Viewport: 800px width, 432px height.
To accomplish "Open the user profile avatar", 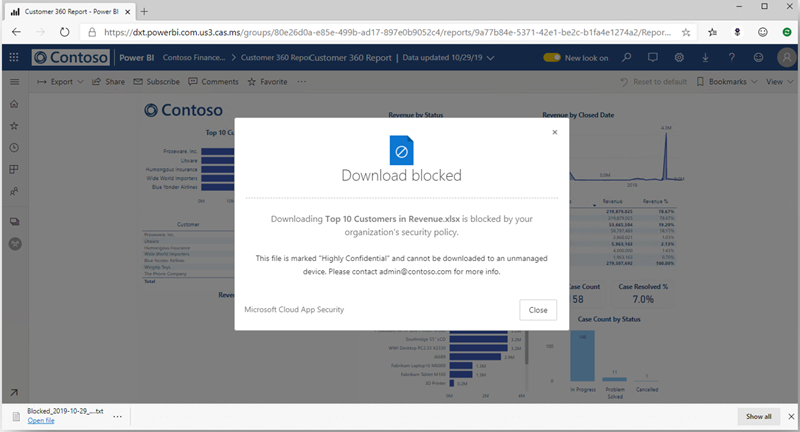I will pyautogui.click(x=783, y=58).
